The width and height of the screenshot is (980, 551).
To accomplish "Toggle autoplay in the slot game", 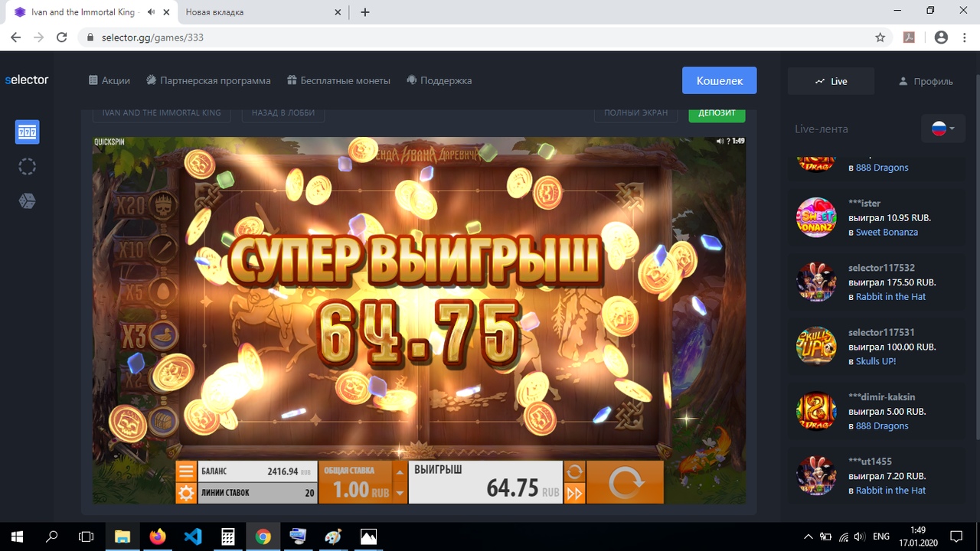I will (x=574, y=471).
